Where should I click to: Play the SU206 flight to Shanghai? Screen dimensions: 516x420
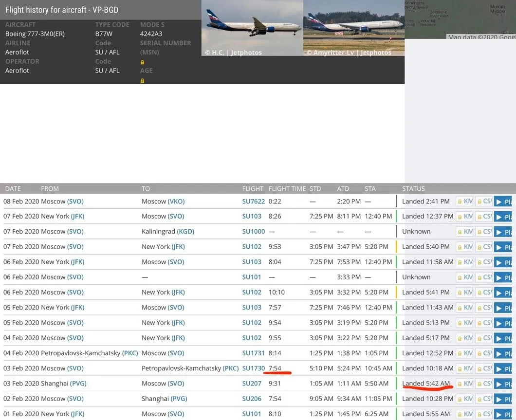tap(503, 399)
